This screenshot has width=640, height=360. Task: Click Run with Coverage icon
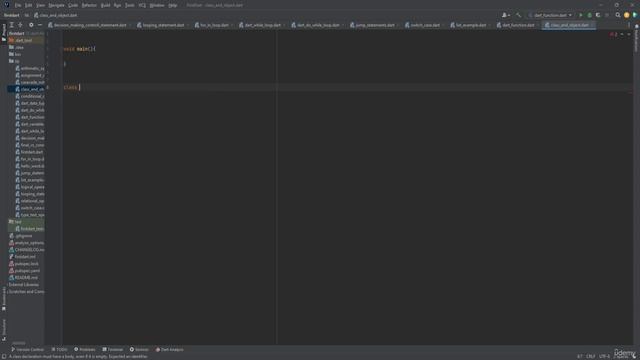pos(598,15)
